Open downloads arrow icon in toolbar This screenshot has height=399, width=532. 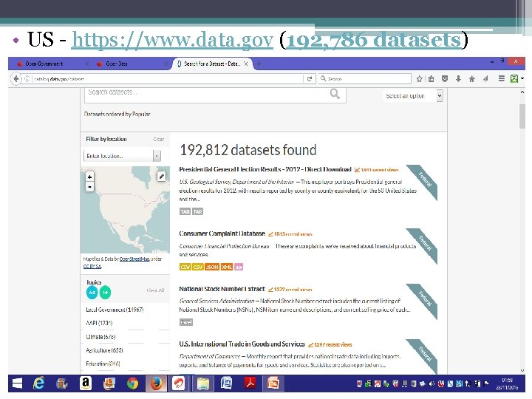click(458, 79)
